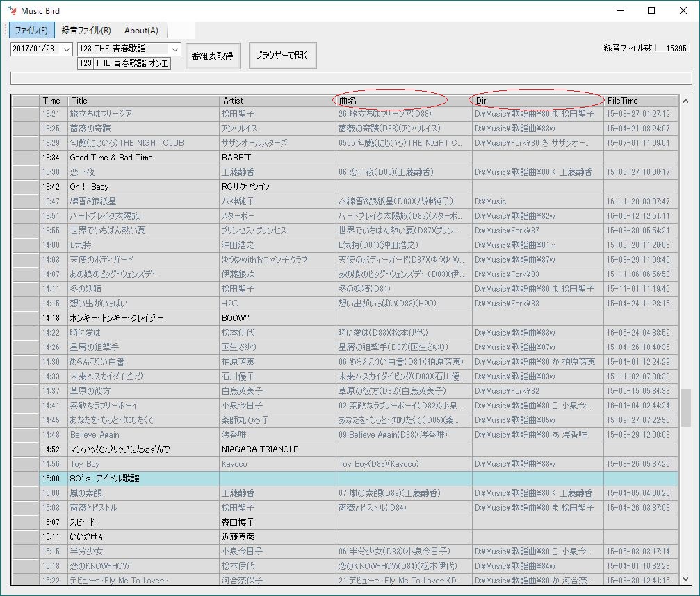
Task: Click the 録音ファイル数 value 15395
Action: 672,48
